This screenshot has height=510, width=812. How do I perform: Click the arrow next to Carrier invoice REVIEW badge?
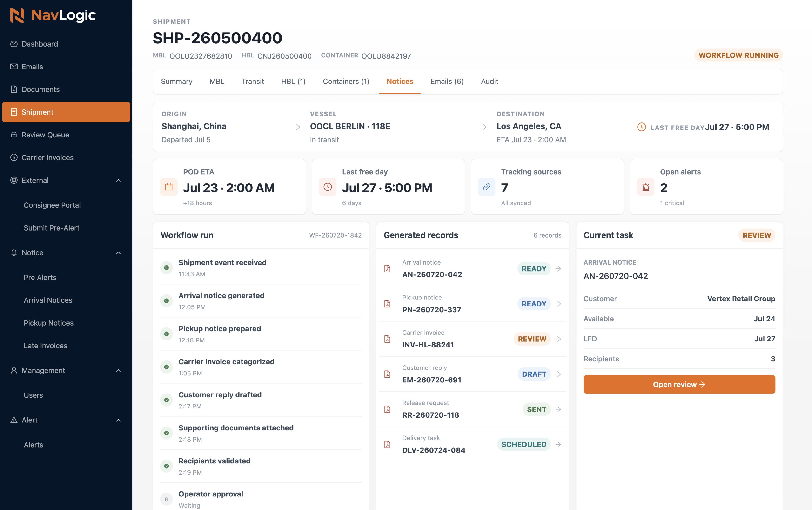[x=558, y=339]
